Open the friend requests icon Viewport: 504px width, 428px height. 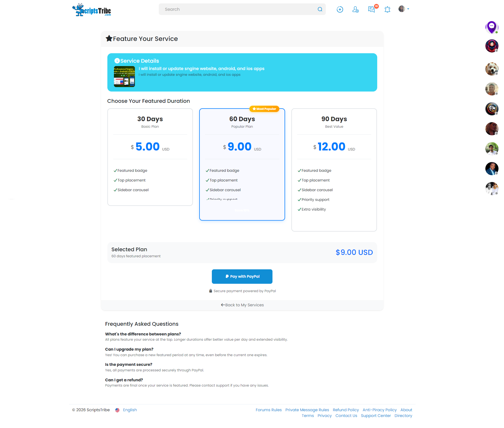point(356,9)
